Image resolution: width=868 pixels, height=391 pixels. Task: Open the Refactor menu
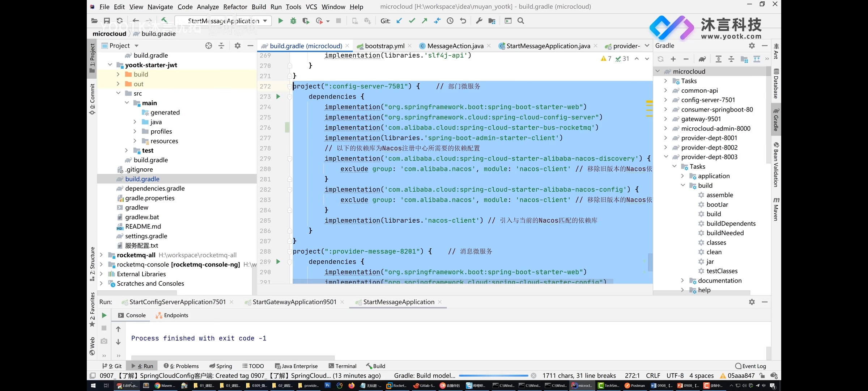click(235, 7)
